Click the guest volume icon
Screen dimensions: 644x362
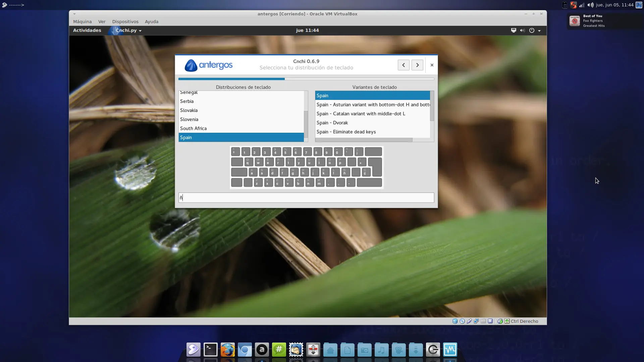click(x=522, y=30)
